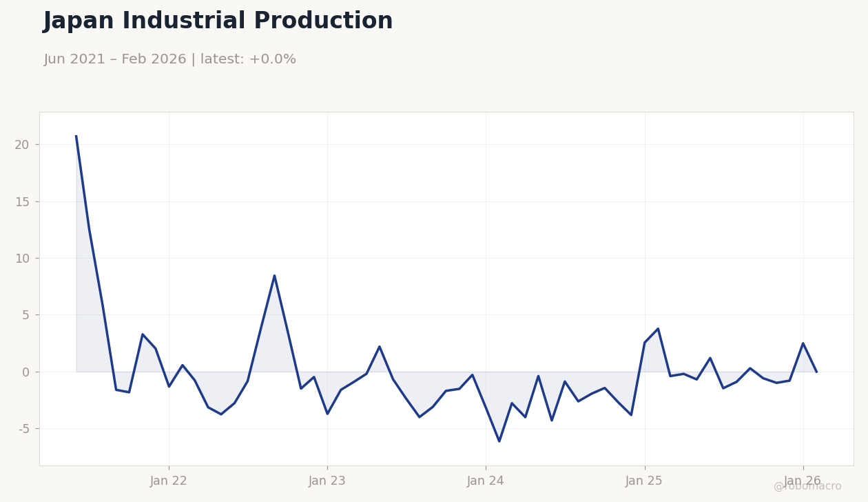Click the x-axis label Jan 25

pyautogui.click(x=644, y=481)
